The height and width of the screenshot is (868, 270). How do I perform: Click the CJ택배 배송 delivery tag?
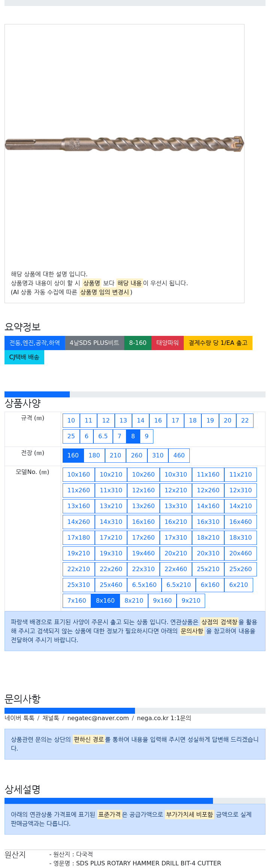point(24,357)
